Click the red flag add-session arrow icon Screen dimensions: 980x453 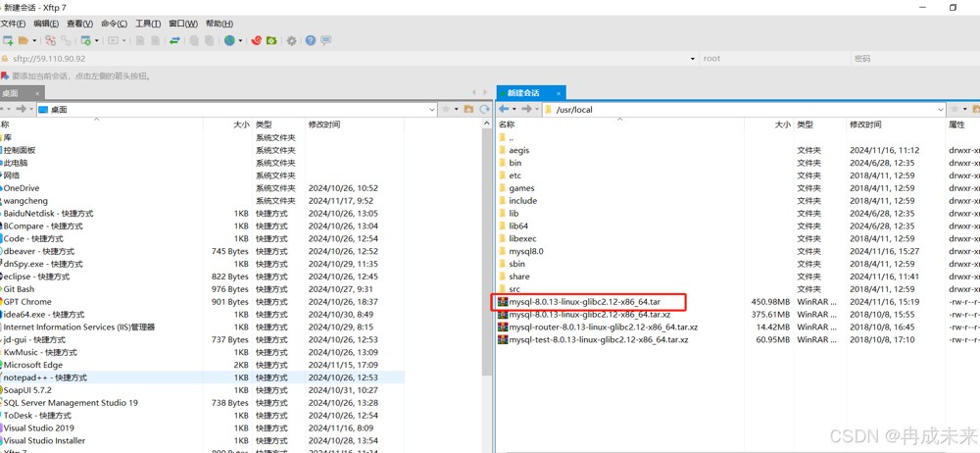tap(5, 75)
